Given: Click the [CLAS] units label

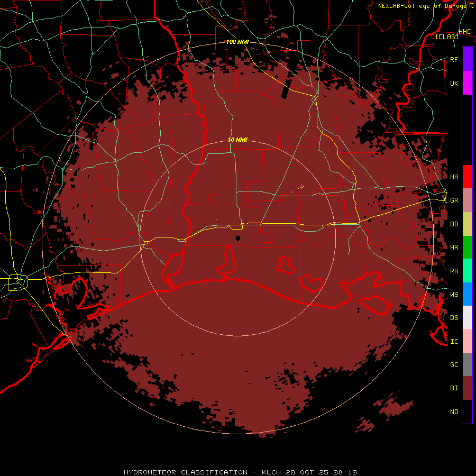Looking at the screenshot, I should coord(447,36).
